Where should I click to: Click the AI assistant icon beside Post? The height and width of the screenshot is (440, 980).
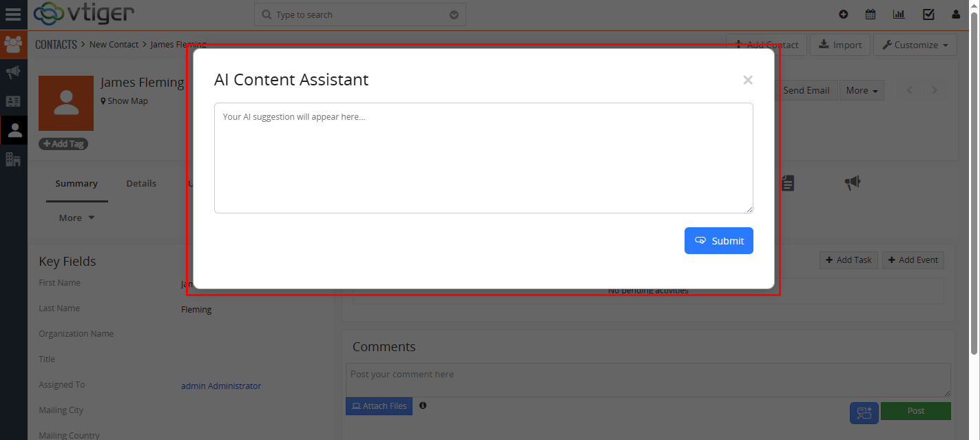point(864,413)
